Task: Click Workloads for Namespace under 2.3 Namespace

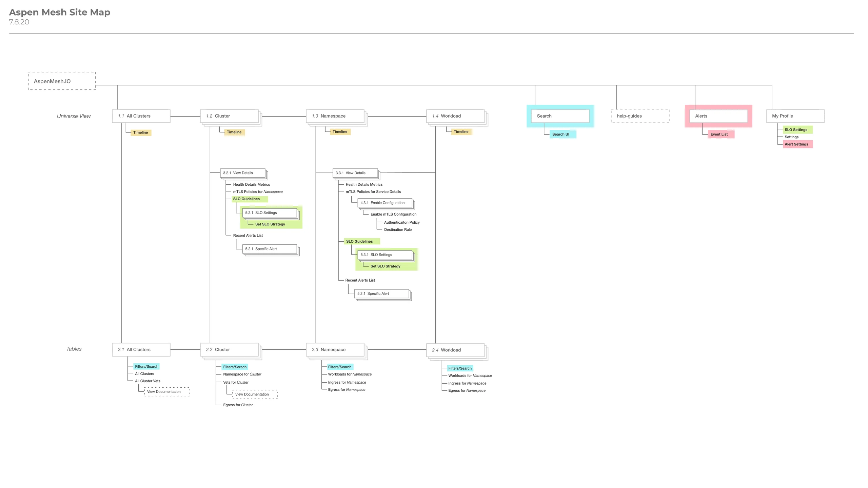Action: [350, 374]
